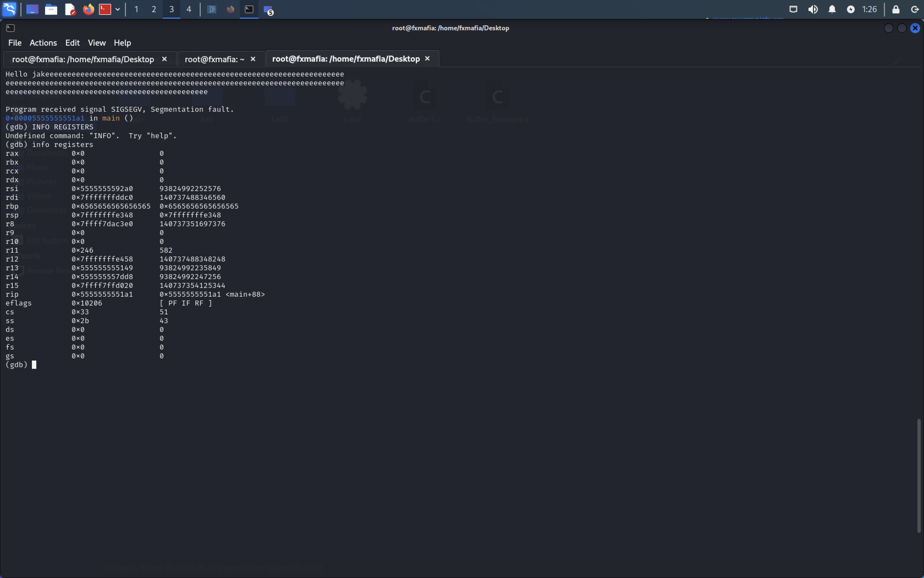Screen dimensions: 924x578
Task: Click the 'Undefined command: "INFO"' line
Action: [x=91, y=136]
